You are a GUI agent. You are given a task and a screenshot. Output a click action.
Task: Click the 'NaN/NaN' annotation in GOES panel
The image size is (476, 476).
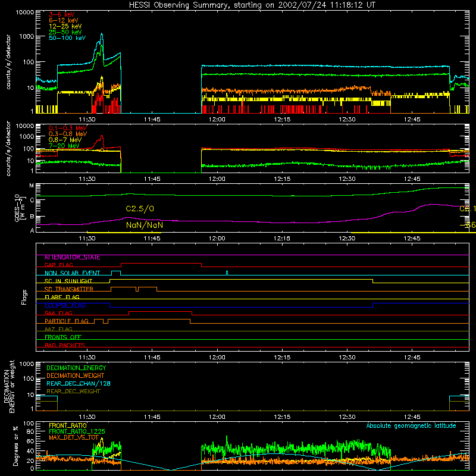[x=145, y=225]
